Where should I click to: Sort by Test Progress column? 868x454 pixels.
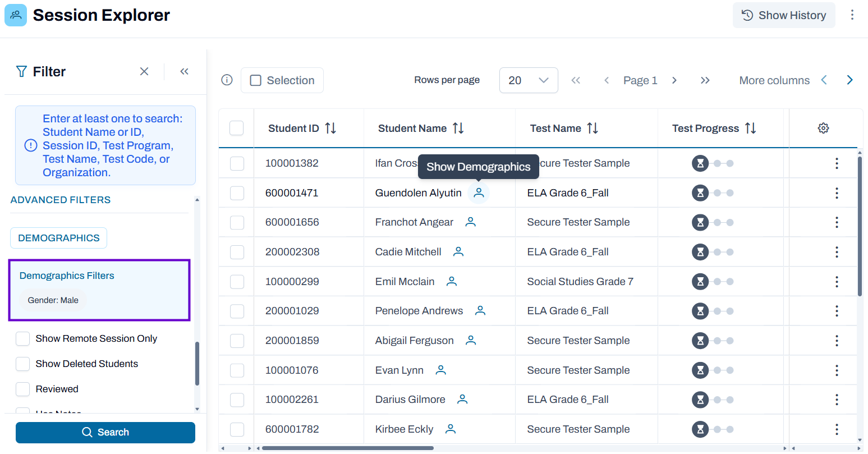[750, 129]
